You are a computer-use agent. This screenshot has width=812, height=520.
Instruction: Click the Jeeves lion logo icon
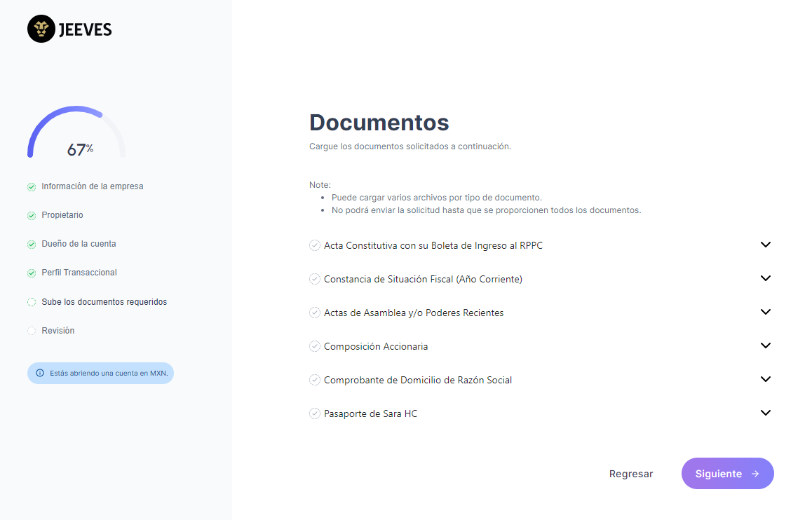point(41,29)
